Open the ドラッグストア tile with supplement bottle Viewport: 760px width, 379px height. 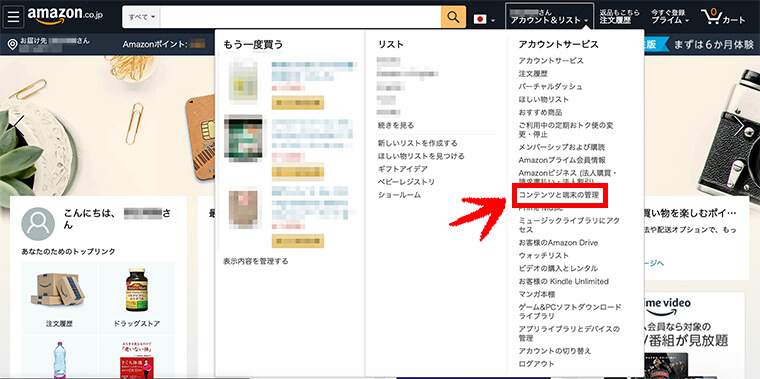point(137,298)
